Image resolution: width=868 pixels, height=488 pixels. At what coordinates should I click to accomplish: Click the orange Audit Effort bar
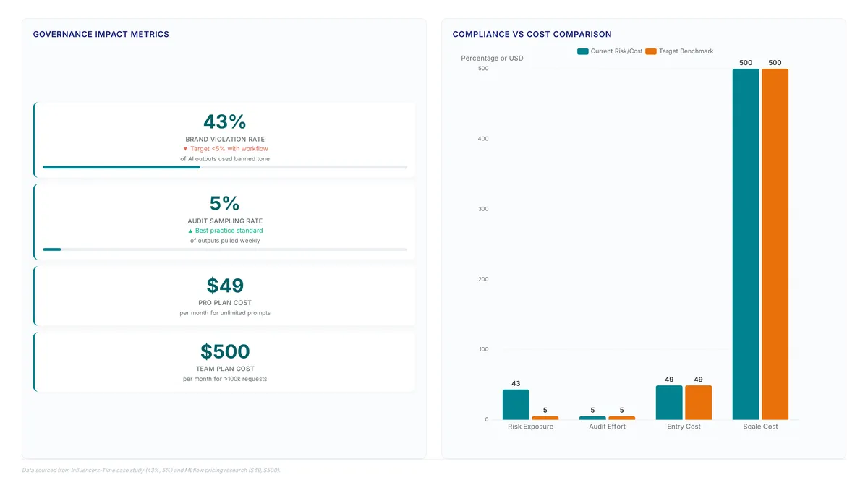click(x=622, y=418)
